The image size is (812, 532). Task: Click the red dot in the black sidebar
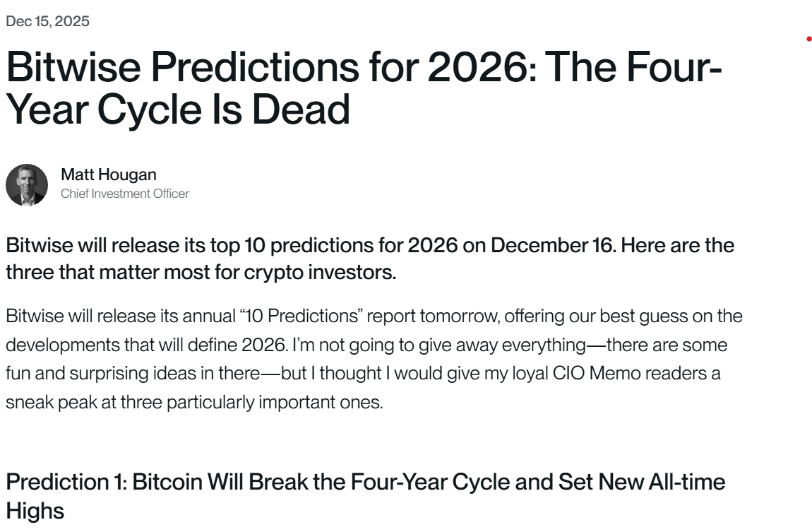(808, 40)
